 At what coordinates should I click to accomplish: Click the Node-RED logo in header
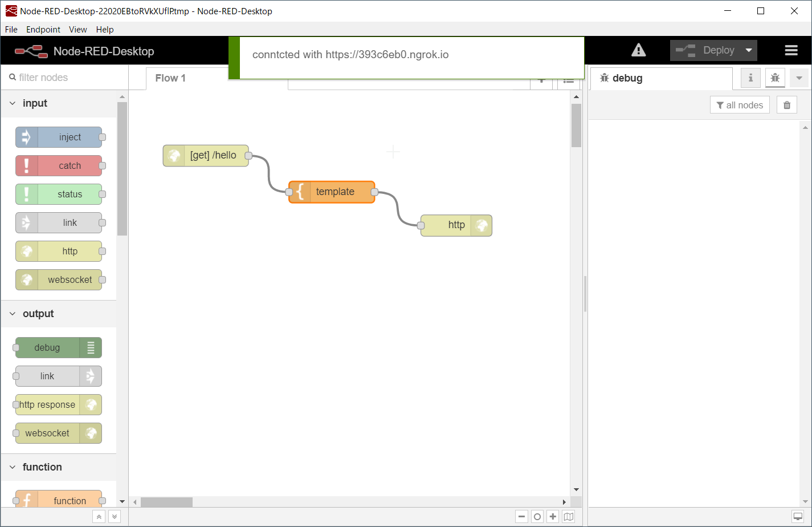pyautogui.click(x=31, y=51)
